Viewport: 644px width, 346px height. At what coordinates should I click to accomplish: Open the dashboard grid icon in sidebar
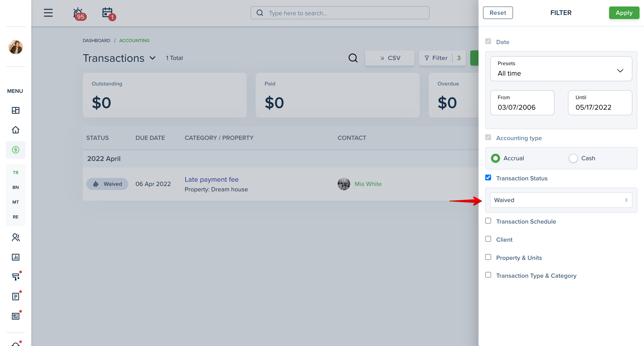coord(15,110)
